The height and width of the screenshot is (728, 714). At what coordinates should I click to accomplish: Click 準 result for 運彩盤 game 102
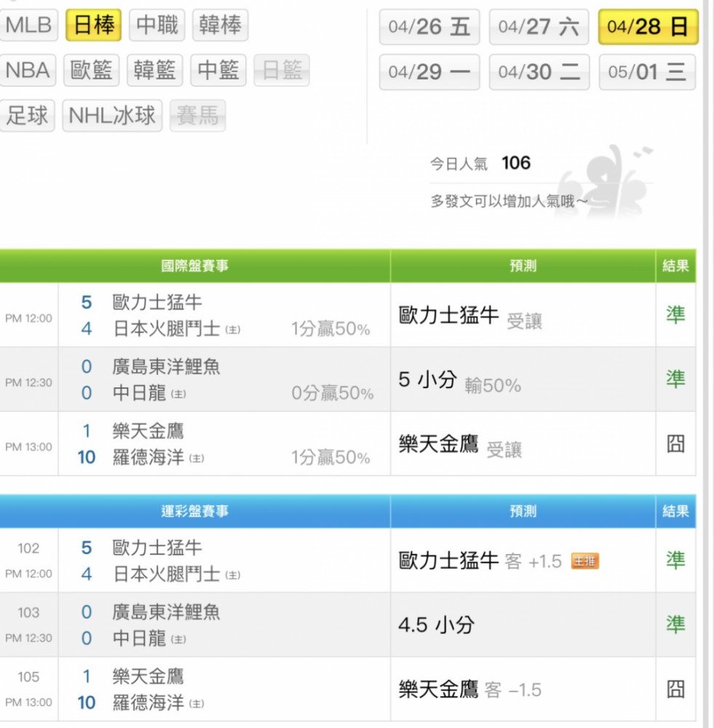click(676, 561)
